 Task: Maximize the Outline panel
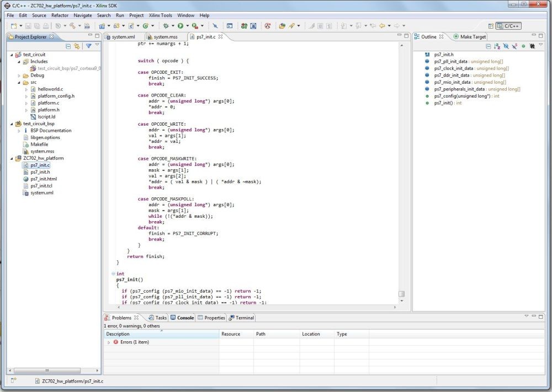point(541,35)
